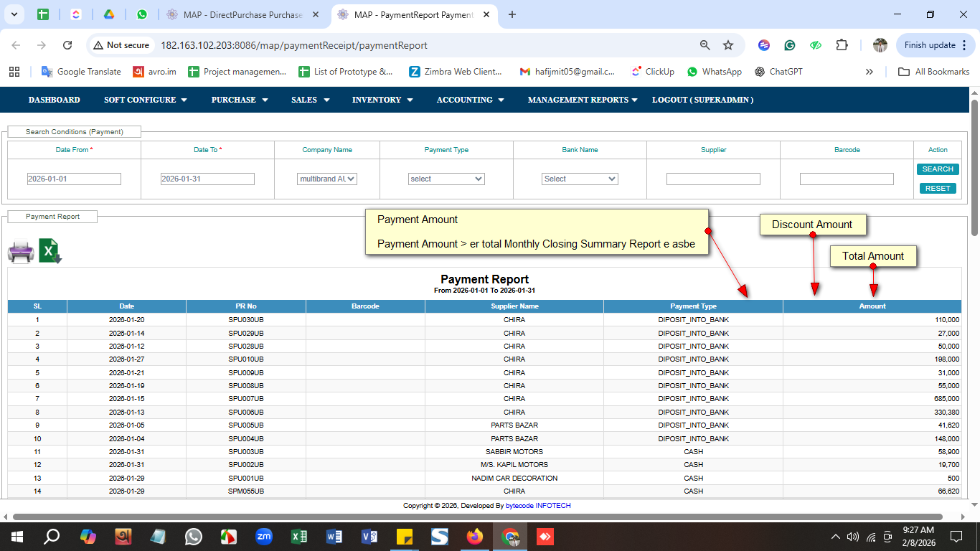The height and width of the screenshot is (551, 980).
Task: Expand the Inventory menu
Action: 382,100
